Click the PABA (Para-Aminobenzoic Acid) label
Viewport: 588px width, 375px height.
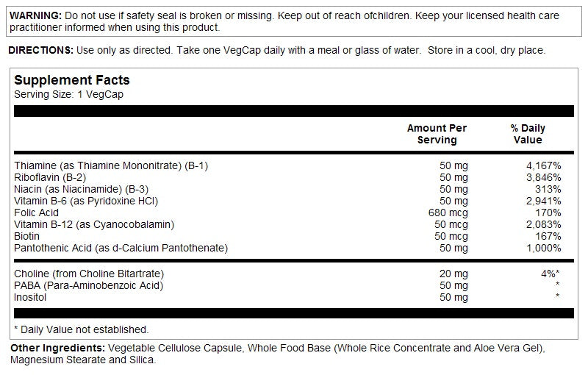click(88, 285)
